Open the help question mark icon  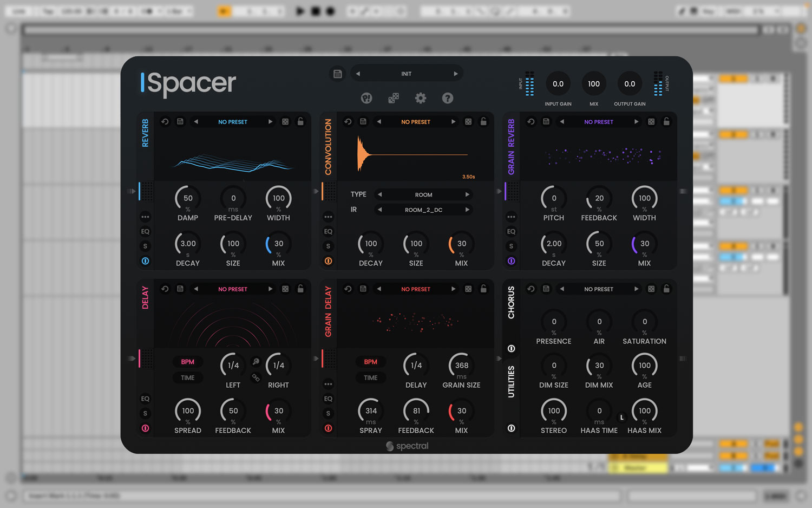tap(448, 98)
